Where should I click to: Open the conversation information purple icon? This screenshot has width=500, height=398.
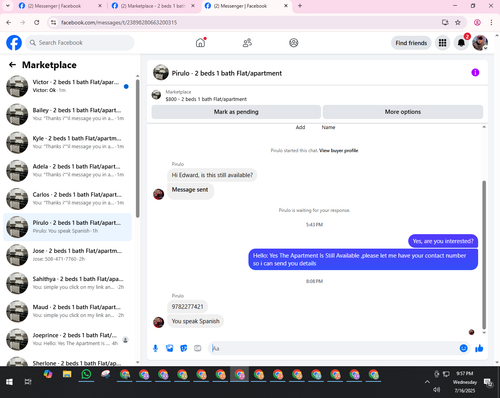pyautogui.click(x=475, y=72)
